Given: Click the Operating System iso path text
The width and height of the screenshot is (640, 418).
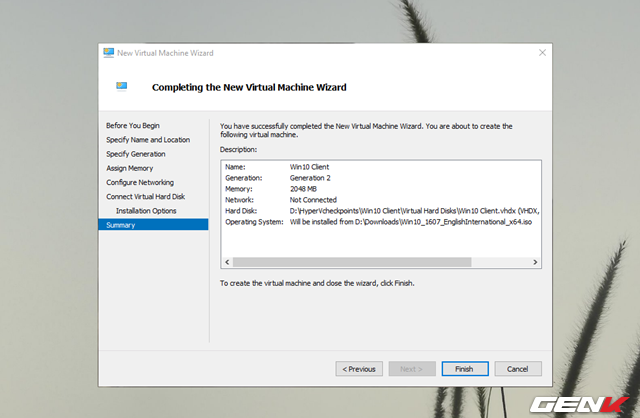Looking at the screenshot, I should point(411,222).
